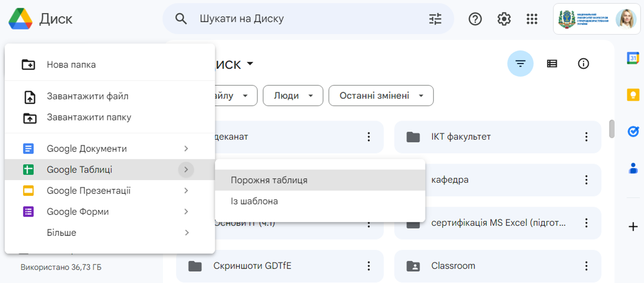Select Завантажити файл option
The image size is (644, 283).
pos(87,96)
